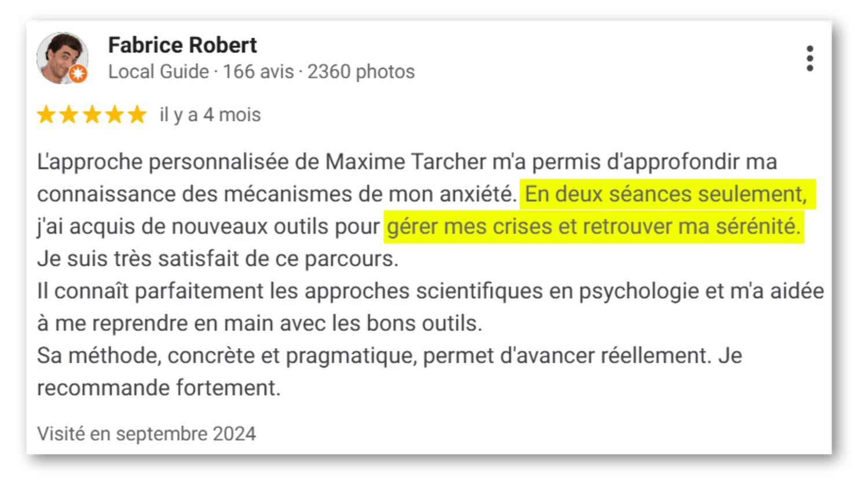
Task: Click the third rating star
Action: (91, 115)
